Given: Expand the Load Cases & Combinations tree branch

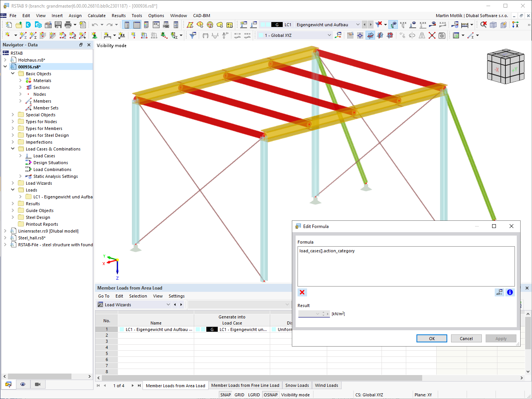Looking at the screenshot, I should [x=13, y=149].
